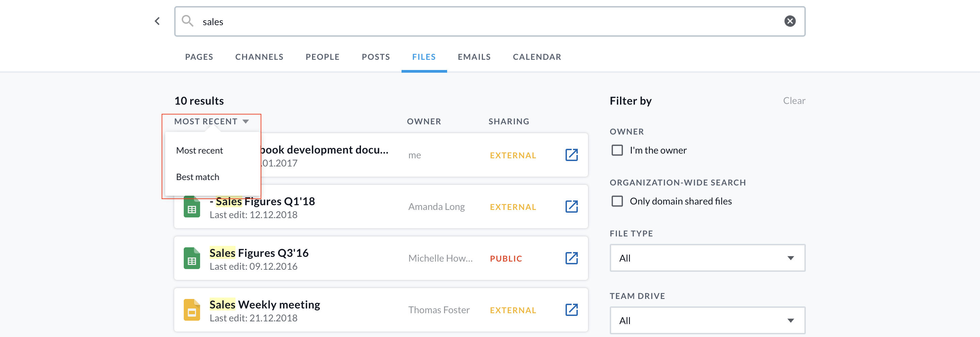Screen dimensions: 980x337
Task: Select "Most recent" sort option
Action: (199, 150)
